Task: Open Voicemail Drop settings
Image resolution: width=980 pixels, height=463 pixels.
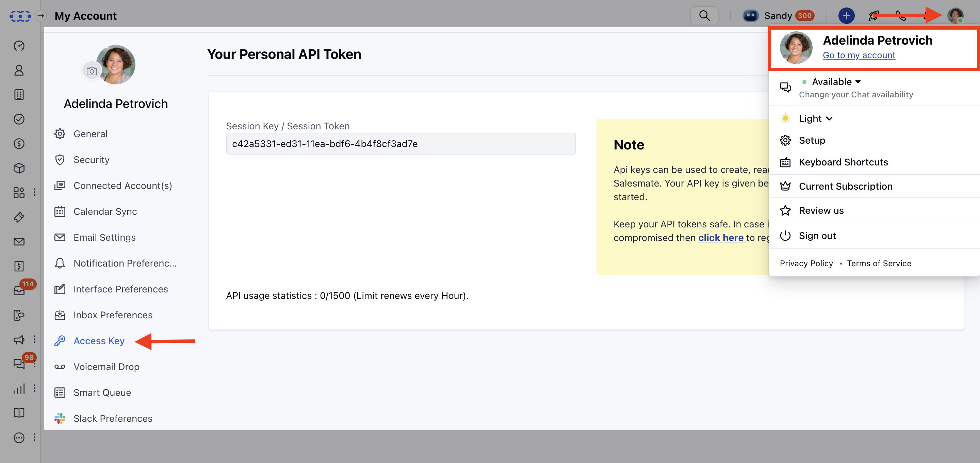Action: (106, 367)
